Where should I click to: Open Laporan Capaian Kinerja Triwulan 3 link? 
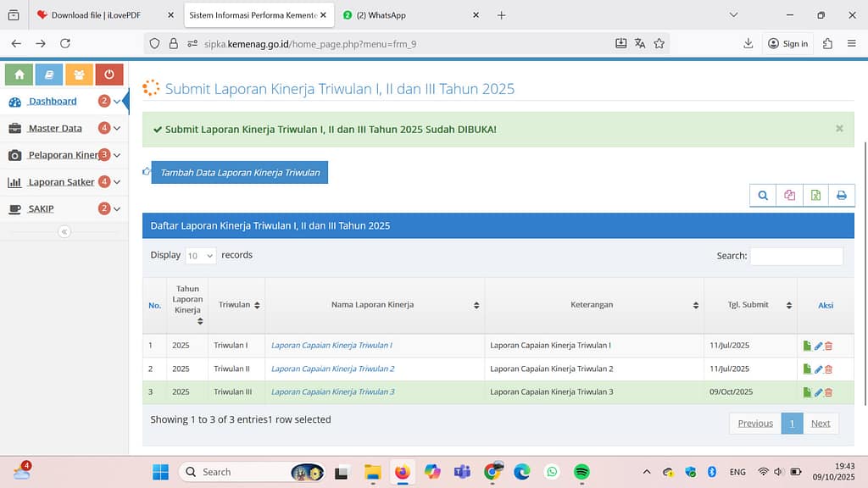point(332,392)
